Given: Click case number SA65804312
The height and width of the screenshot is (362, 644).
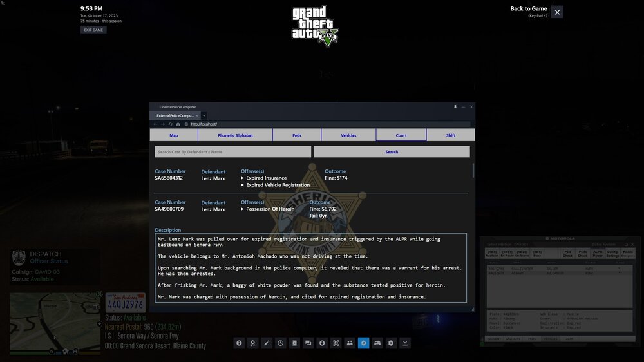Looking at the screenshot, I should [x=169, y=178].
